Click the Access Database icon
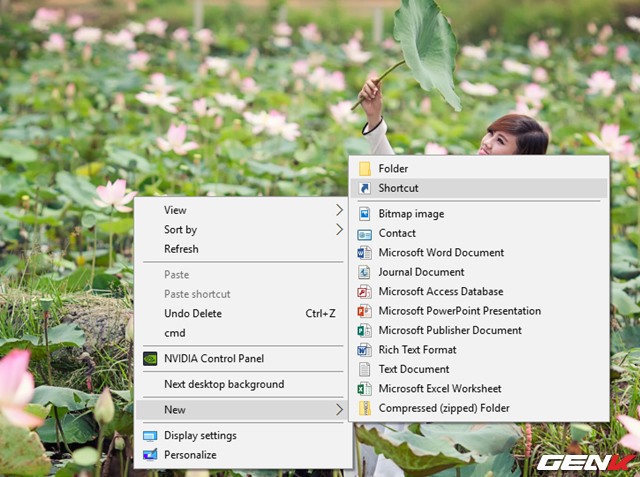Viewport: 640px width, 477px height. pyautogui.click(x=364, y=291)
